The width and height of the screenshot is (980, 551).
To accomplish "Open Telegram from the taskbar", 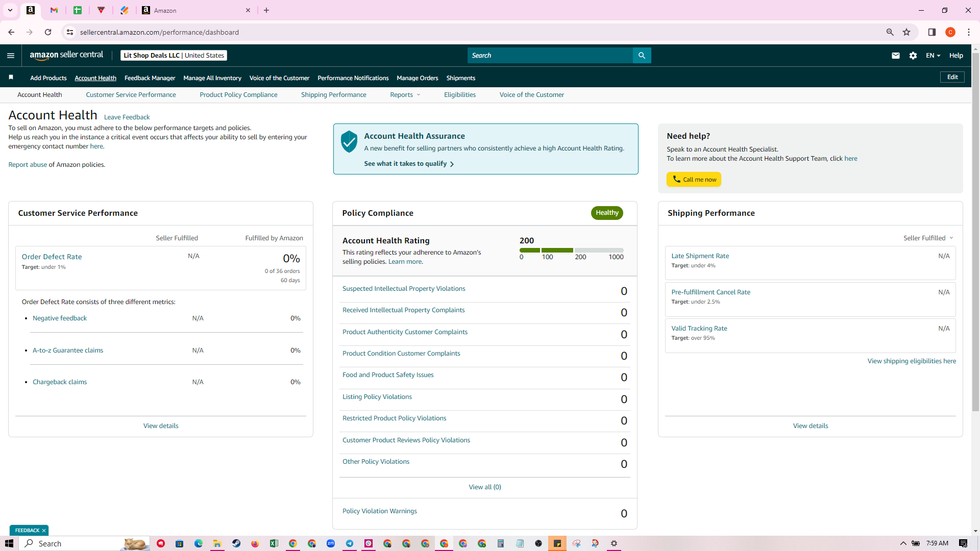I will tap(350, 543).
